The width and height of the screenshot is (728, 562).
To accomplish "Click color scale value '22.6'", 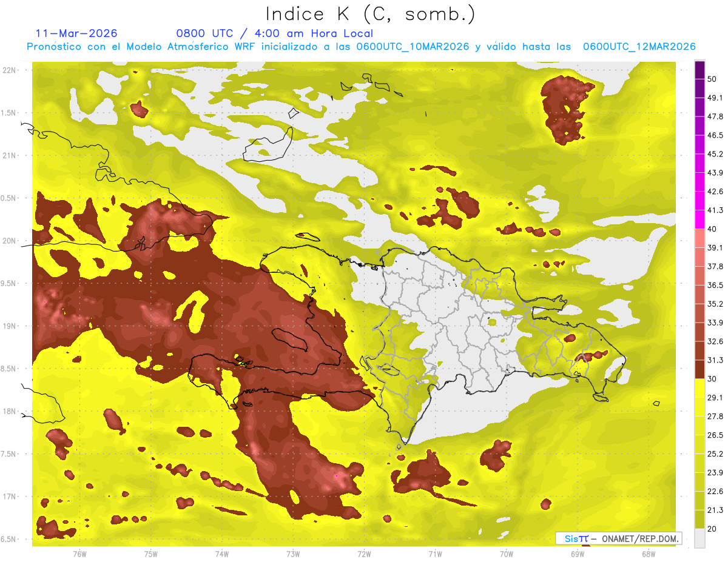I will (715, 492).
